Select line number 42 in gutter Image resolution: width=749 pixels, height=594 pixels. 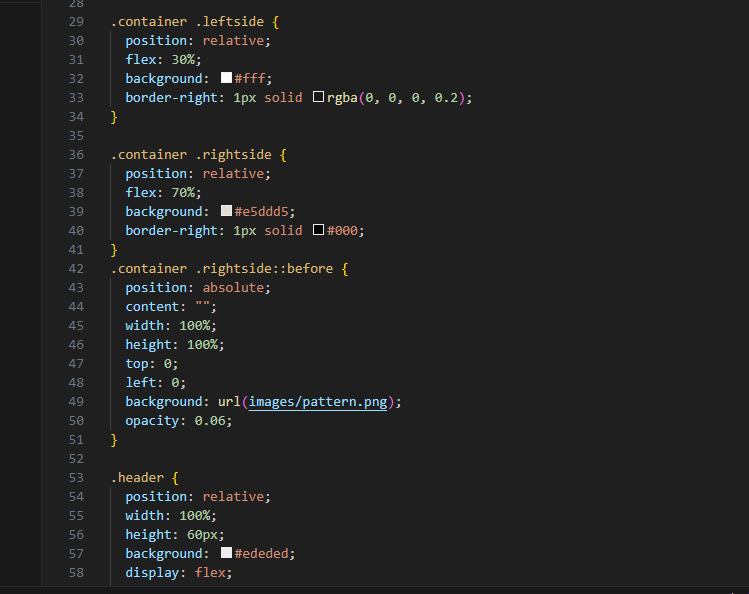(76, 268)
